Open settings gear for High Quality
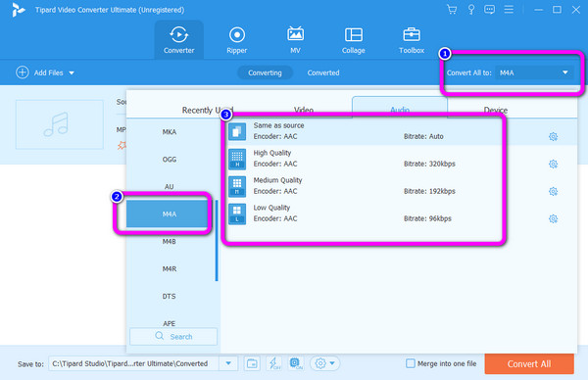Viewport: 588px width, 380px height. [x=553, y=165]
